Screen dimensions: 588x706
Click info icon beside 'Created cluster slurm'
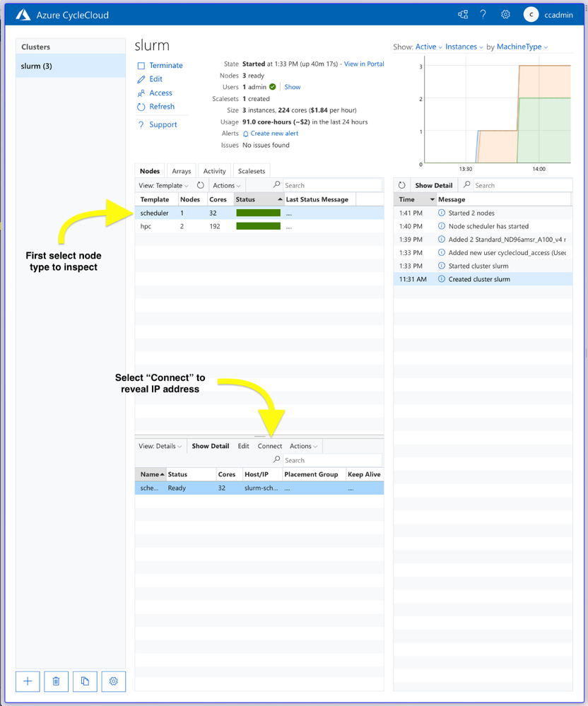pos(442,279)
